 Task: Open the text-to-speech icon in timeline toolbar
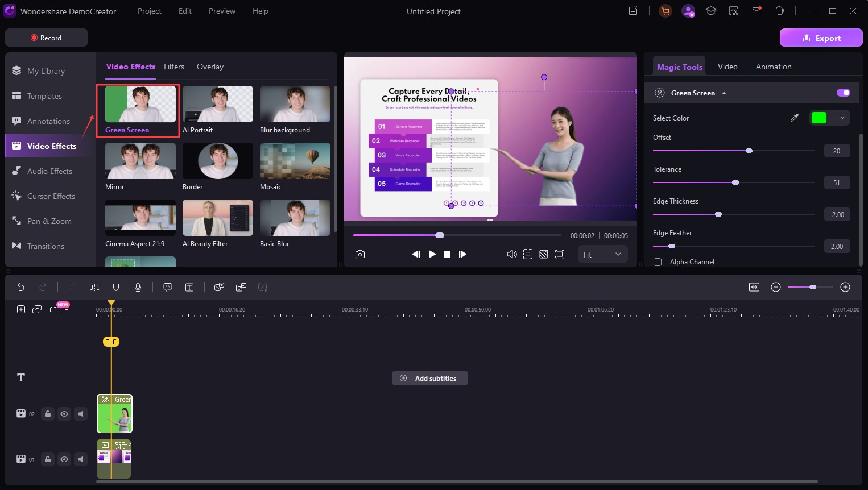(x=241, y=287)
